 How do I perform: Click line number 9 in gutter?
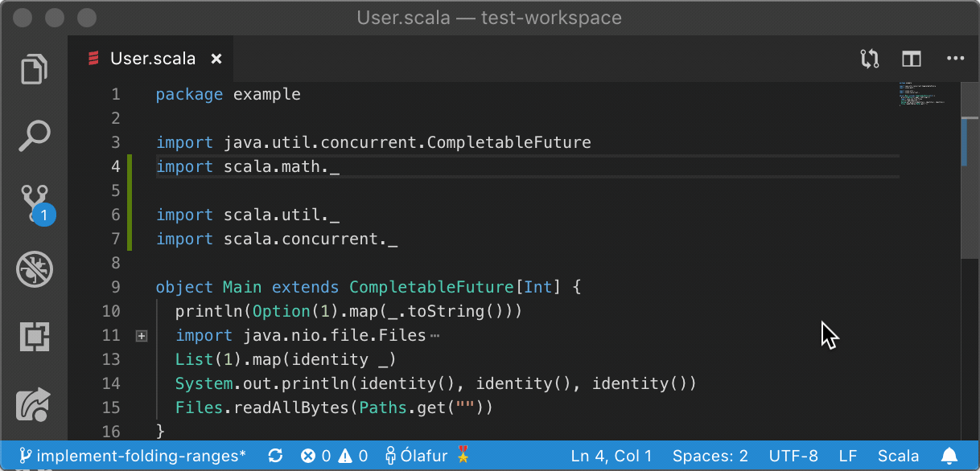115,287
